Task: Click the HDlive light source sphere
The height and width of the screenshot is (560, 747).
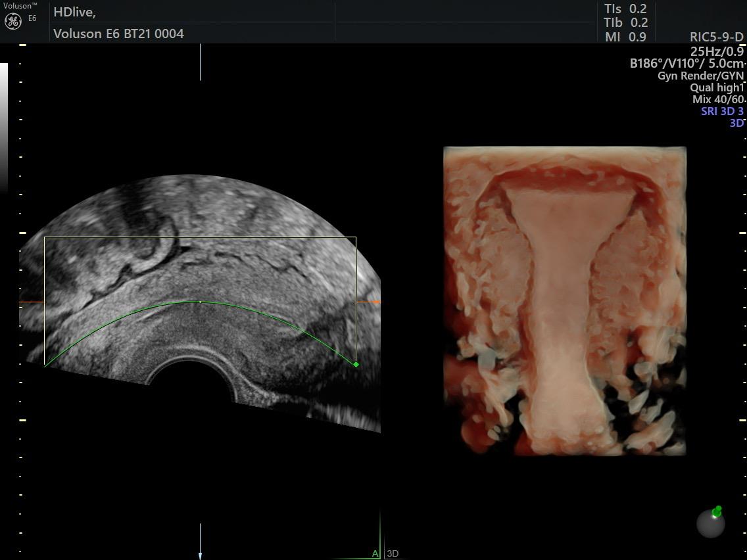Action: (710, 524)
